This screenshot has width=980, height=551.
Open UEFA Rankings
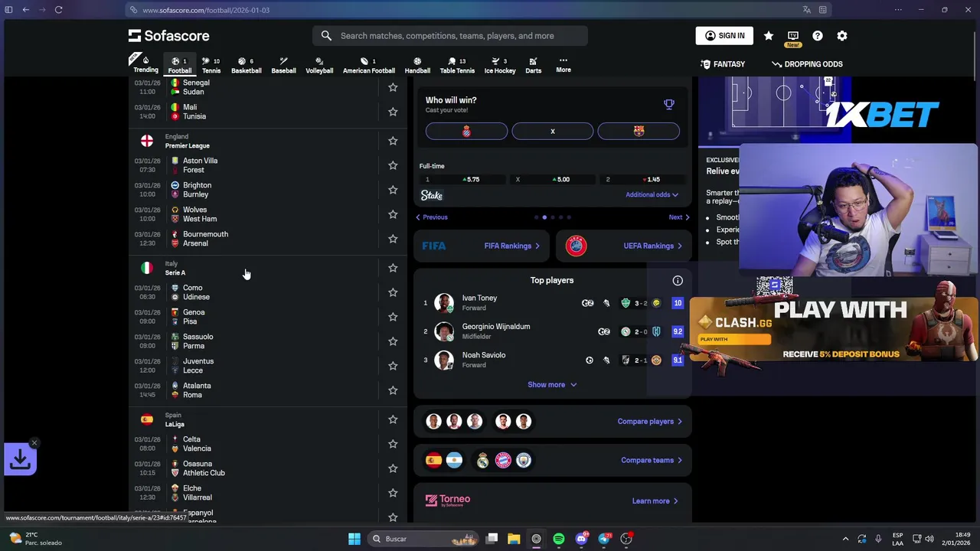coord(623,246)
